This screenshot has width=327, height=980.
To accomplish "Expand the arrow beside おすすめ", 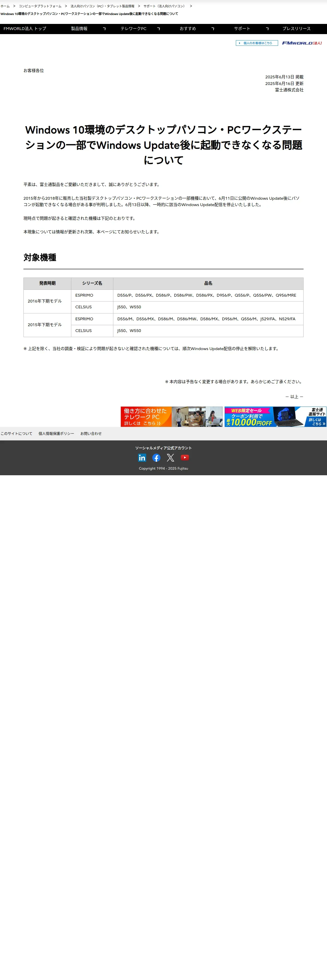I will [213, 29].
